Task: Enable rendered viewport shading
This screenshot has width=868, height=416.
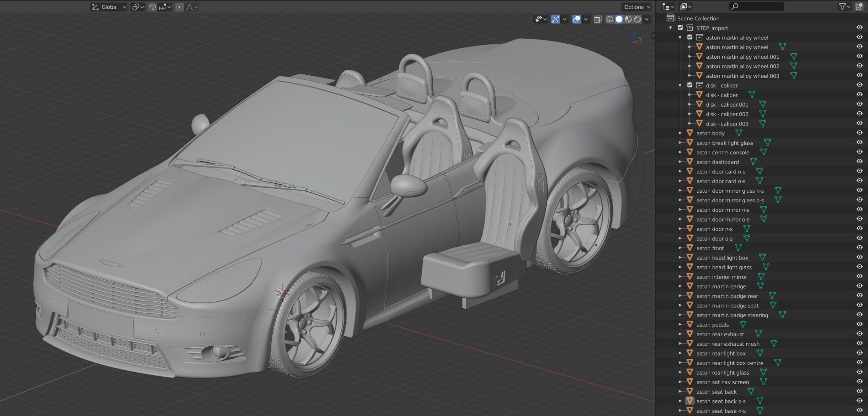Action: [x=637, y=19]
